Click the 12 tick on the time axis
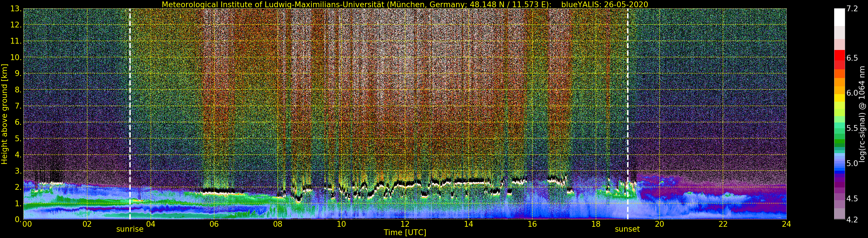This screenshot has width=868, height=238. pos(405,224)
